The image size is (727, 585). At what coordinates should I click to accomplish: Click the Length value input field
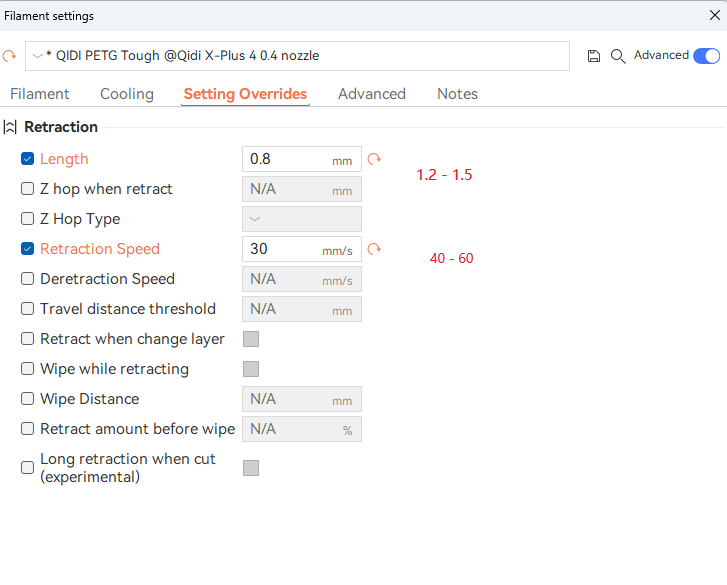coord(285,159)
